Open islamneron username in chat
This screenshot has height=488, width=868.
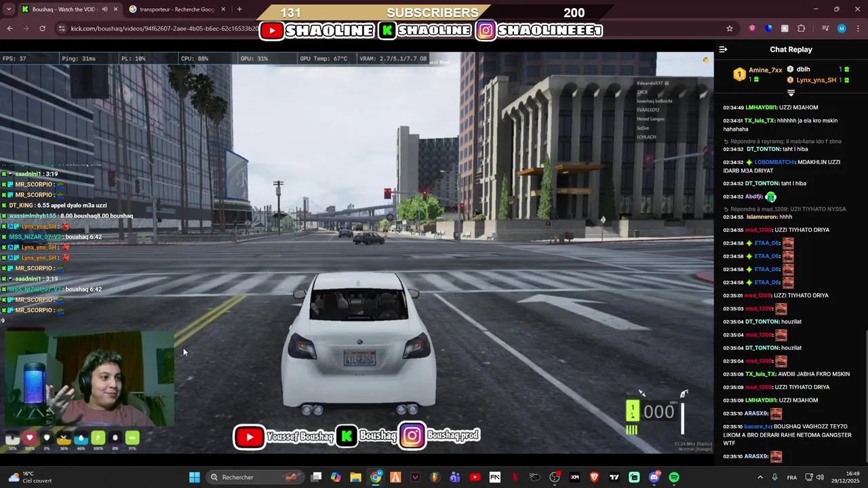coord(761,218)
